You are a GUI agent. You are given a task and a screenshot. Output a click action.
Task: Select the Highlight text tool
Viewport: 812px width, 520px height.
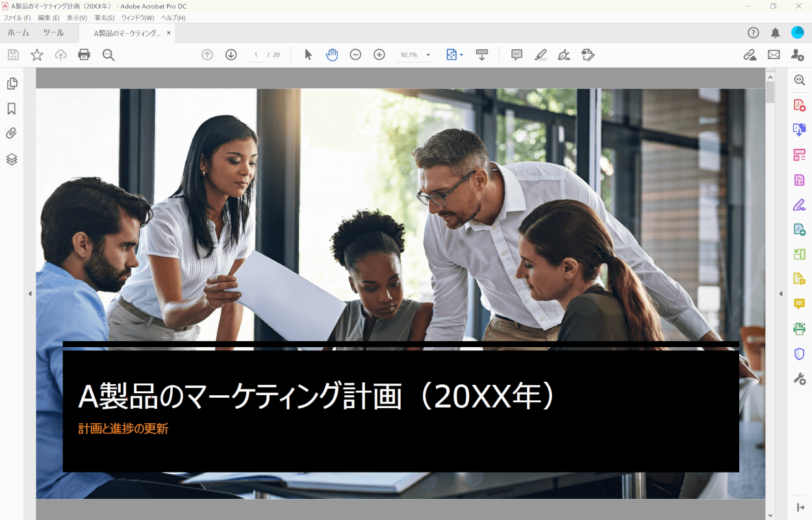point(540,55)
